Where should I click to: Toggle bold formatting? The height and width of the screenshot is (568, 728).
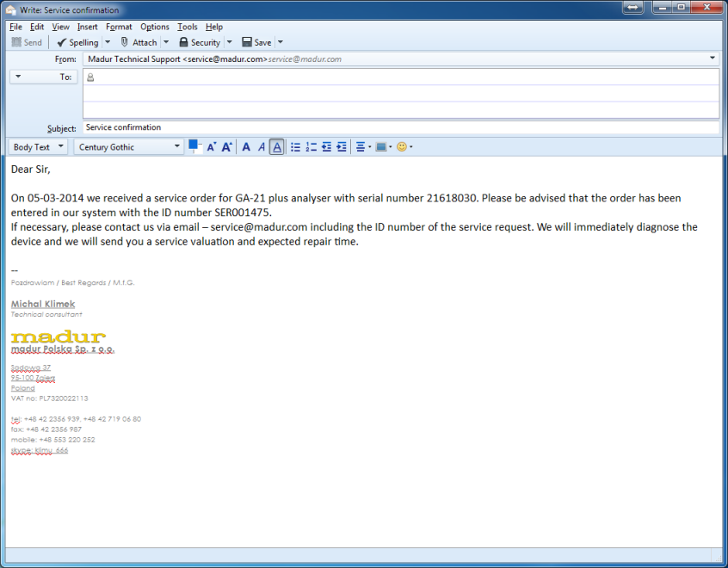(x=246, y=147)
